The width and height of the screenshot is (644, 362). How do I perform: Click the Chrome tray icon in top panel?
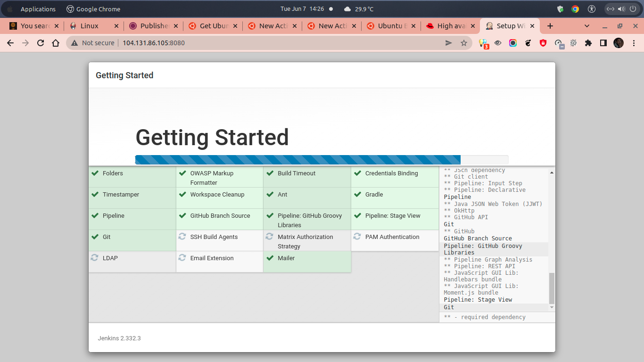575,9
